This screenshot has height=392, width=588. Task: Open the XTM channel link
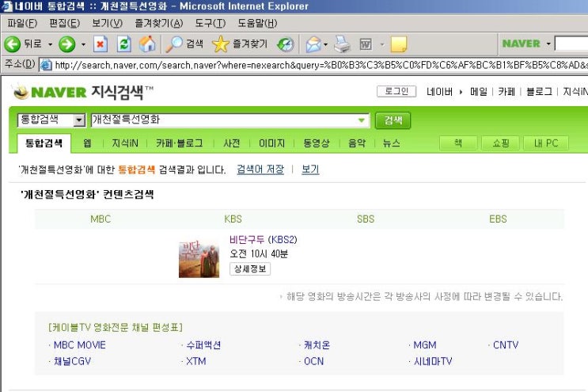(196, 362)
